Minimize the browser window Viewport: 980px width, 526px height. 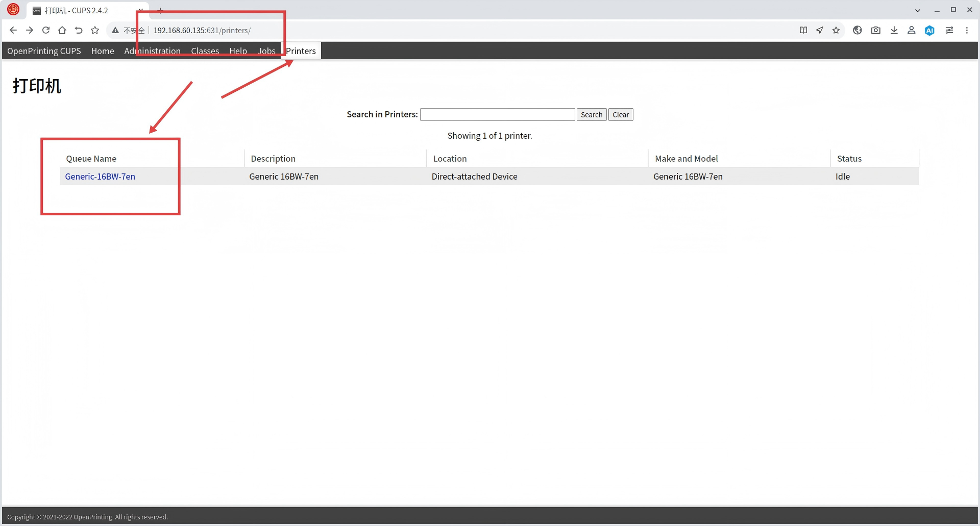click(937, 10)
